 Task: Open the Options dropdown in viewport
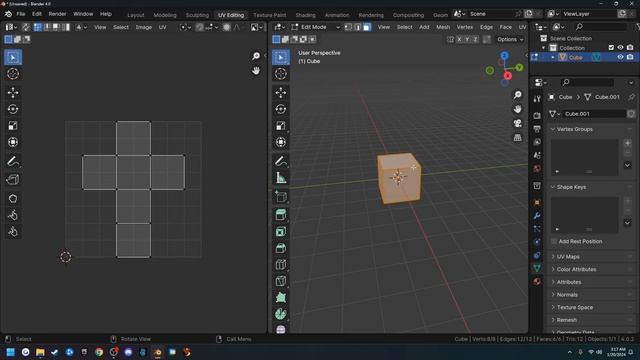pyautogui.click(x=510, y=39)
